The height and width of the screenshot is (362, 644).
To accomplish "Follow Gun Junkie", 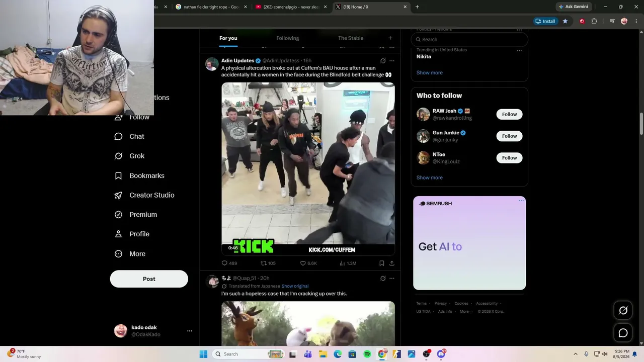I will click(x=509, y=136).
